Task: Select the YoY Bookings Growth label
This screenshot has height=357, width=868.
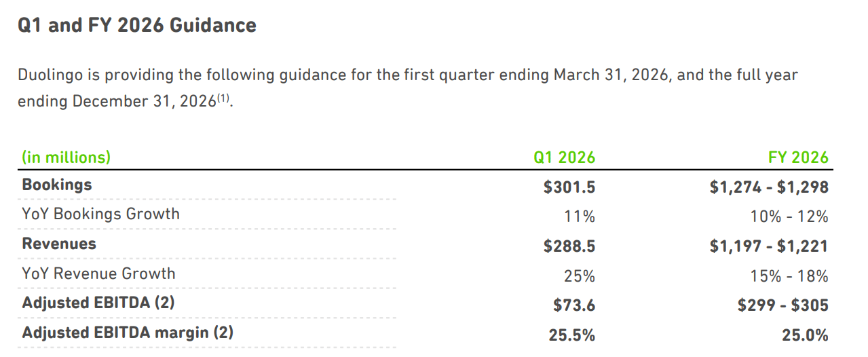Action: (100, 214)
